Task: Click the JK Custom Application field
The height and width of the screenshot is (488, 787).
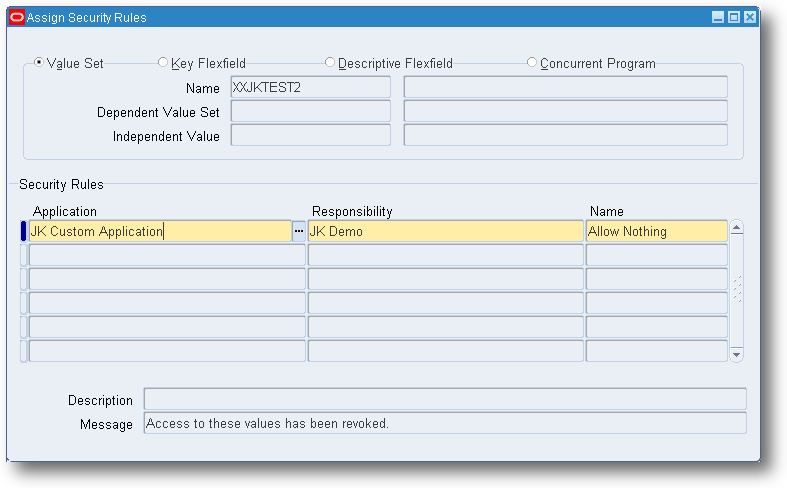Action: (161, 231)
